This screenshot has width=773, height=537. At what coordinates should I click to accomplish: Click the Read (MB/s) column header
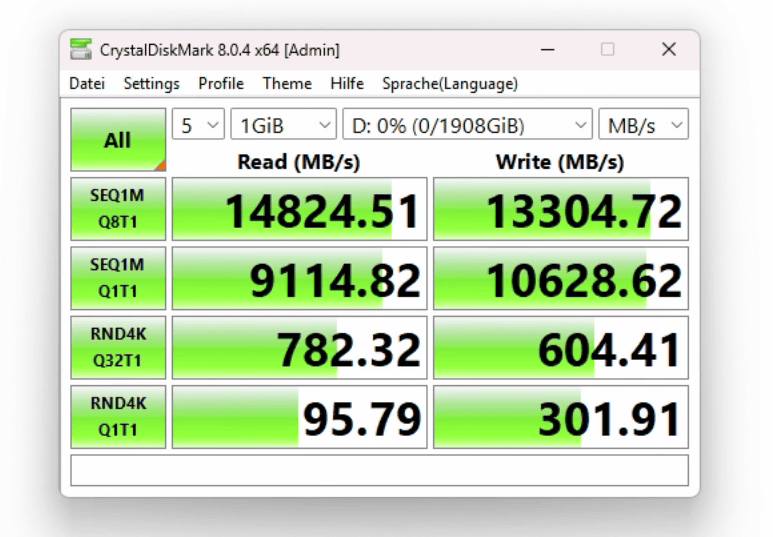click(x=299, y=162)
